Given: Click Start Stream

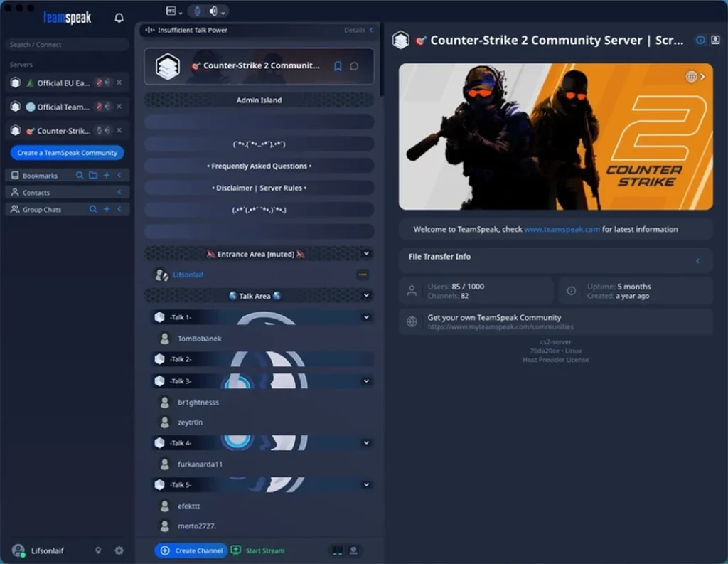Looking at the screenshot, I should coord(257,550).
